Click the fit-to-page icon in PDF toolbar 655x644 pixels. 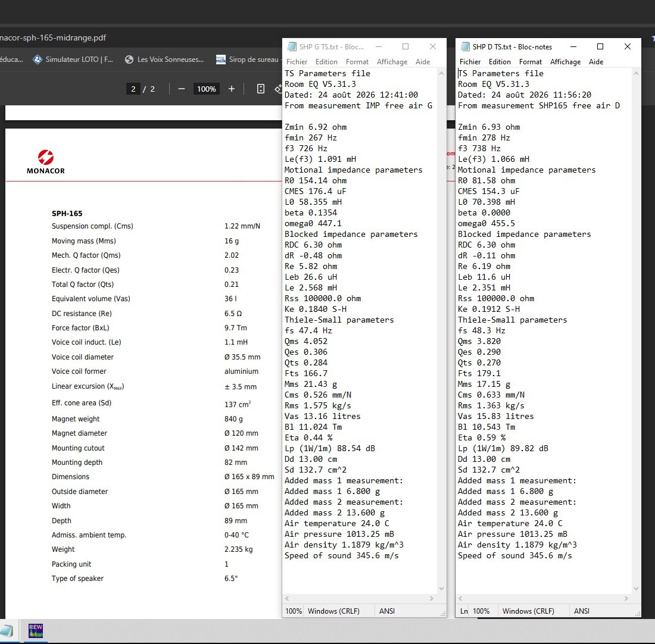click(261, 89)
